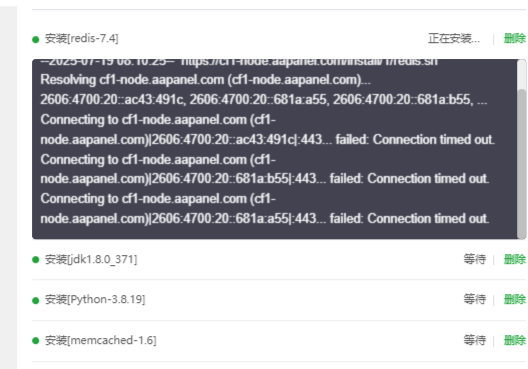Click the ac43:491c connection timed out line
This screenshot has height=369, width=528.
point(267,130)
